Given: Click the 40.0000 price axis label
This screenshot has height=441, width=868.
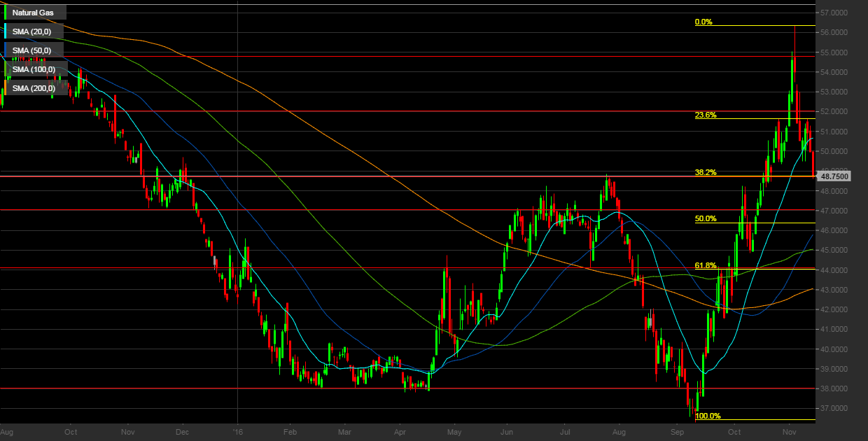Looking at the screenshot, I should pyautogui.click(x=834, y=349).
